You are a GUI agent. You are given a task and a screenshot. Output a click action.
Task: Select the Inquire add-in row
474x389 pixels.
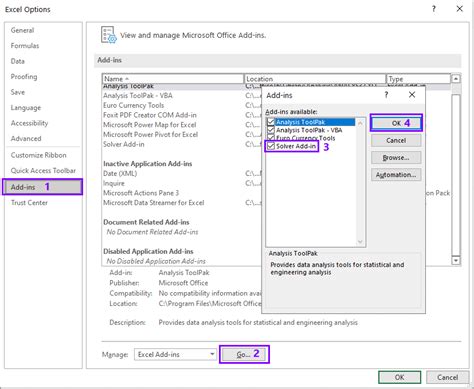(182, 183)
